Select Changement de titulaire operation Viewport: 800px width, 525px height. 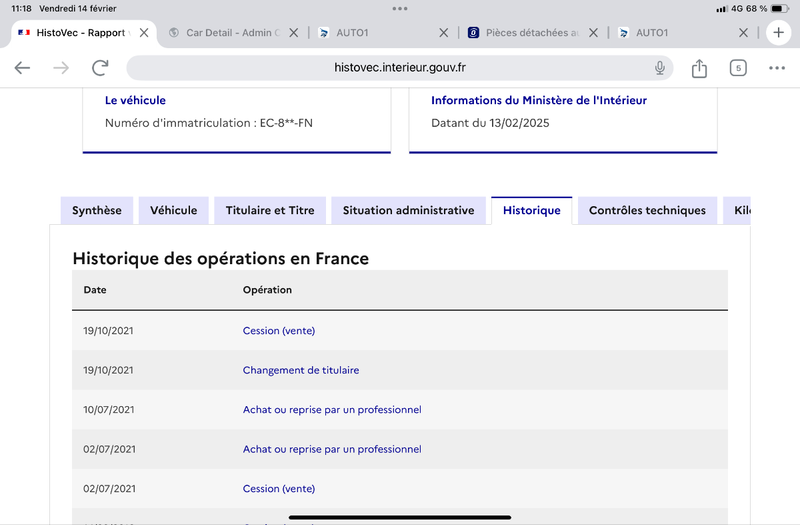point(301,370)
